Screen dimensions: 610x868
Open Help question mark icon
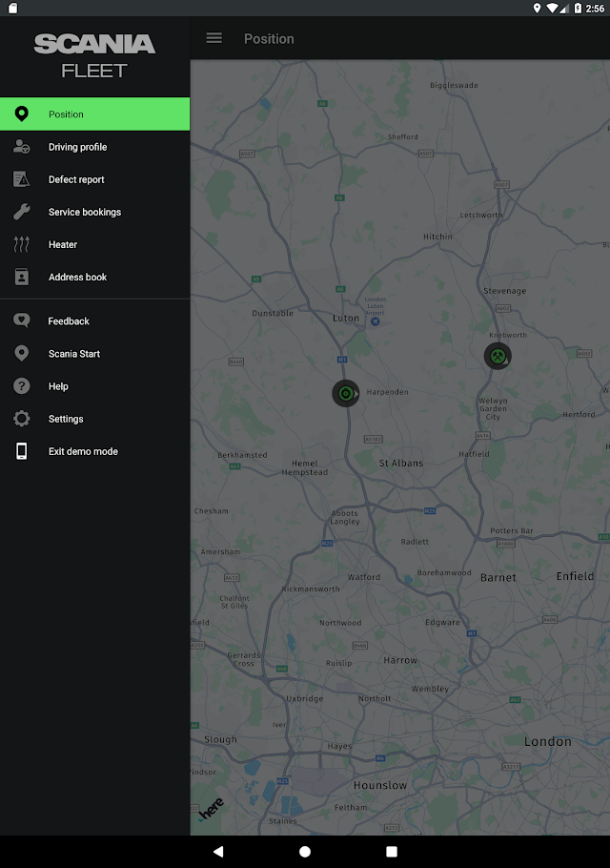point(22,386)
